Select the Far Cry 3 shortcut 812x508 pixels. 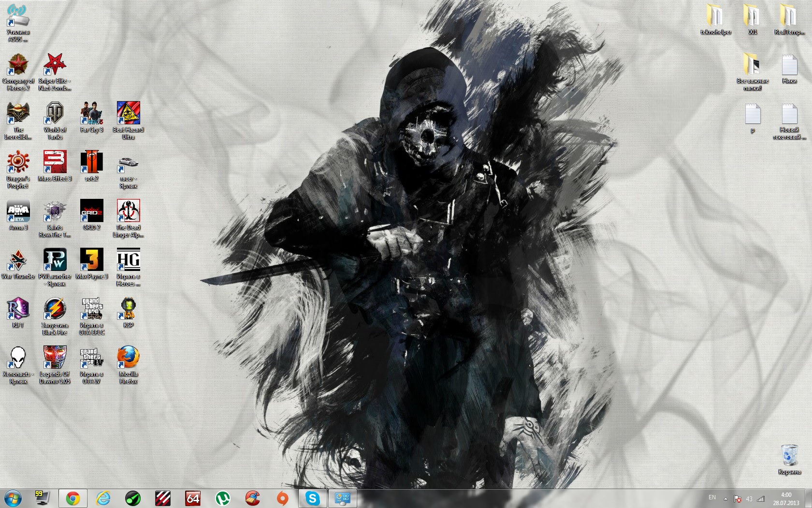tap(91, 118)
